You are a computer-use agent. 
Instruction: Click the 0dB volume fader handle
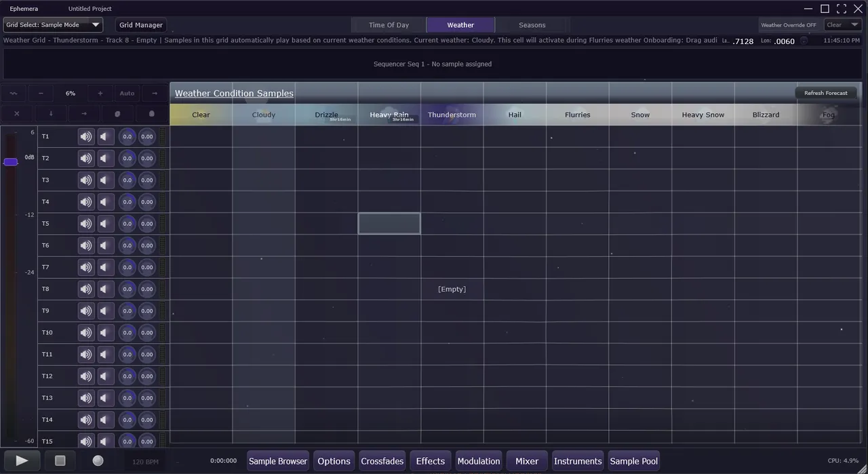pyautogui.click(x=11, y=161)
